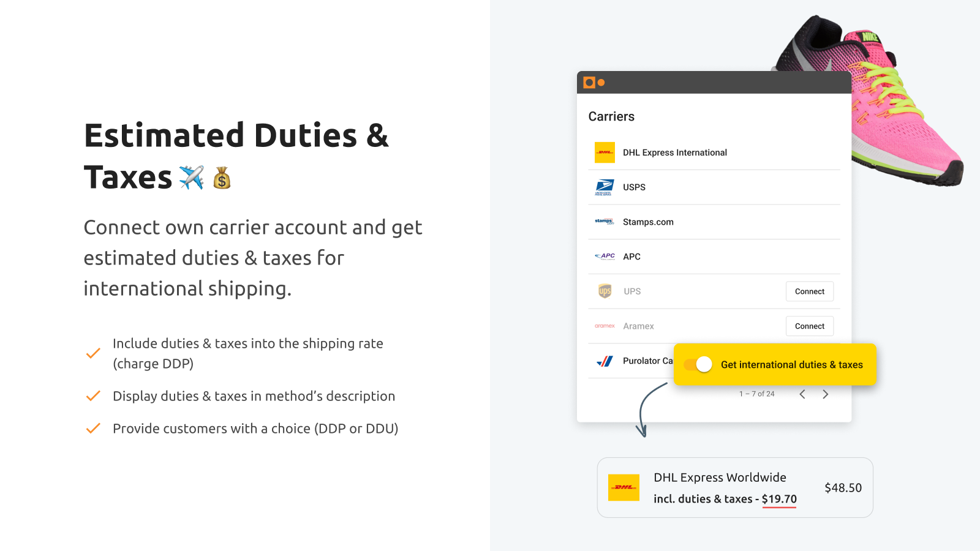Image resolution: width=980 pixels, height=551 pixels.
Task: Open the Stamps.com carrier entry
Action: pos(648,222)
